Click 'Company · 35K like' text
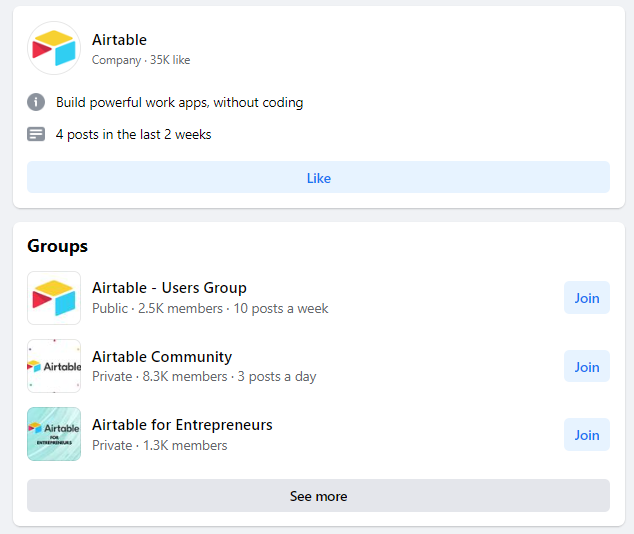634x534 pixels. pyautogui.click(x=141, y=60)
